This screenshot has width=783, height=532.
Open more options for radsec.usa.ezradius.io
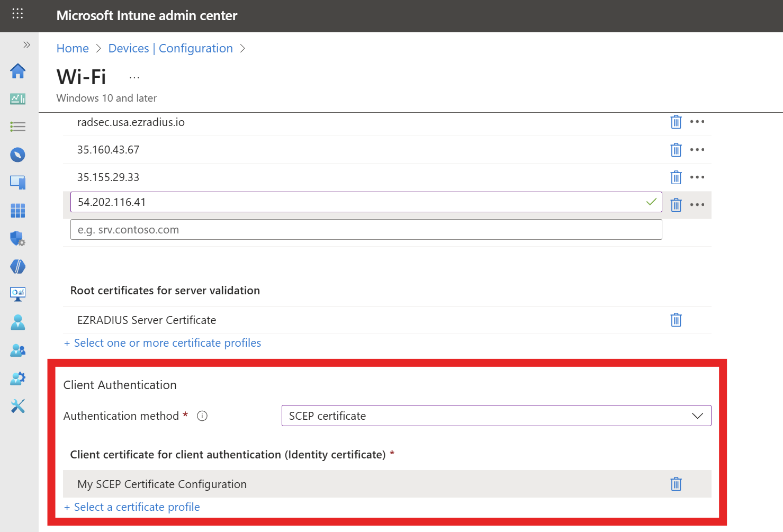coord(697,122)
